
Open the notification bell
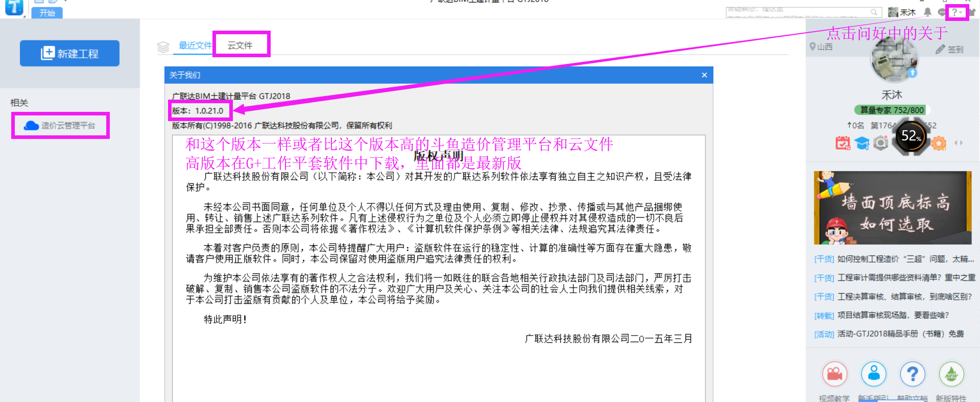[x=928, y=12]
